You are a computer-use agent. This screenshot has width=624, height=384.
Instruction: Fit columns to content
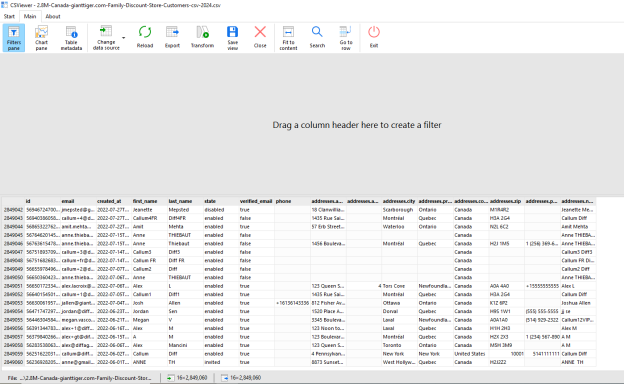pos(288,38)
